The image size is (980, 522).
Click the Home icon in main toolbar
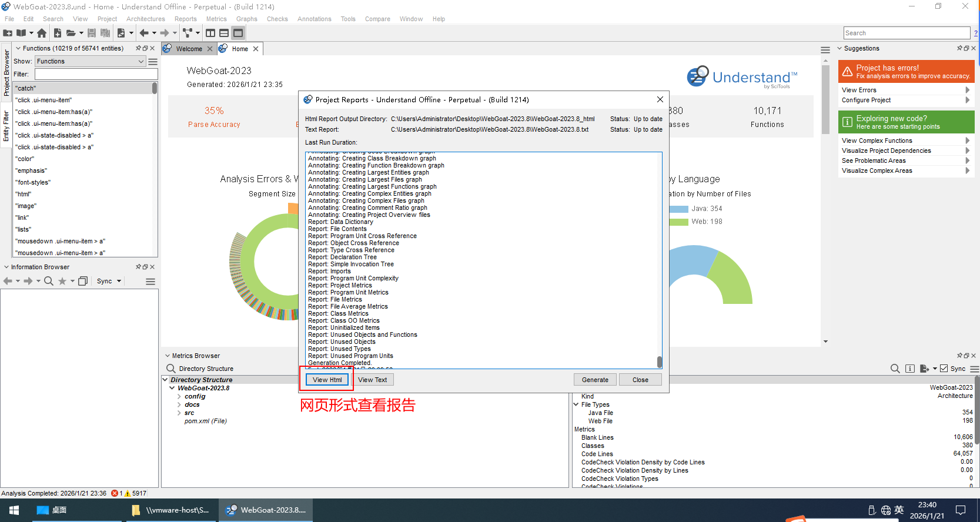(x=42, y=33)
